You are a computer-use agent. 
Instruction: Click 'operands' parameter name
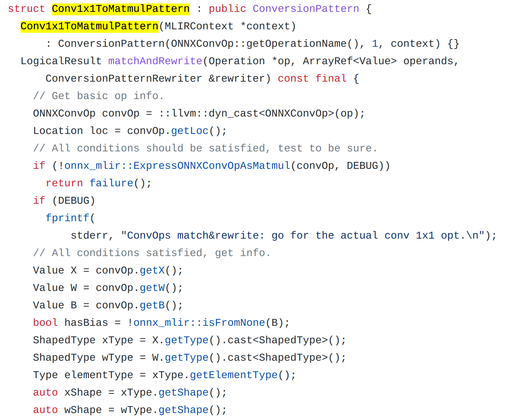(x=428, y=61)
